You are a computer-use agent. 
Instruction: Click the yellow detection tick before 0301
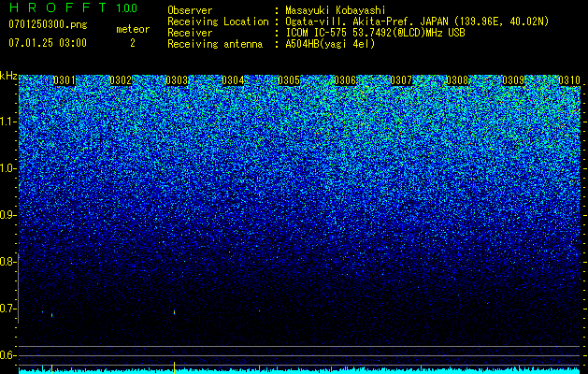point(51,368)
